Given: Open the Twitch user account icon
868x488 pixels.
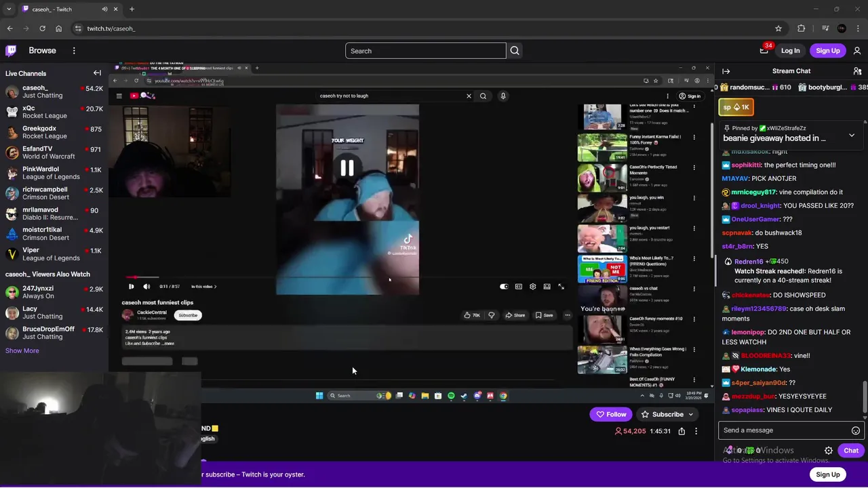Looking at the screenshot, I should [857, 50].
